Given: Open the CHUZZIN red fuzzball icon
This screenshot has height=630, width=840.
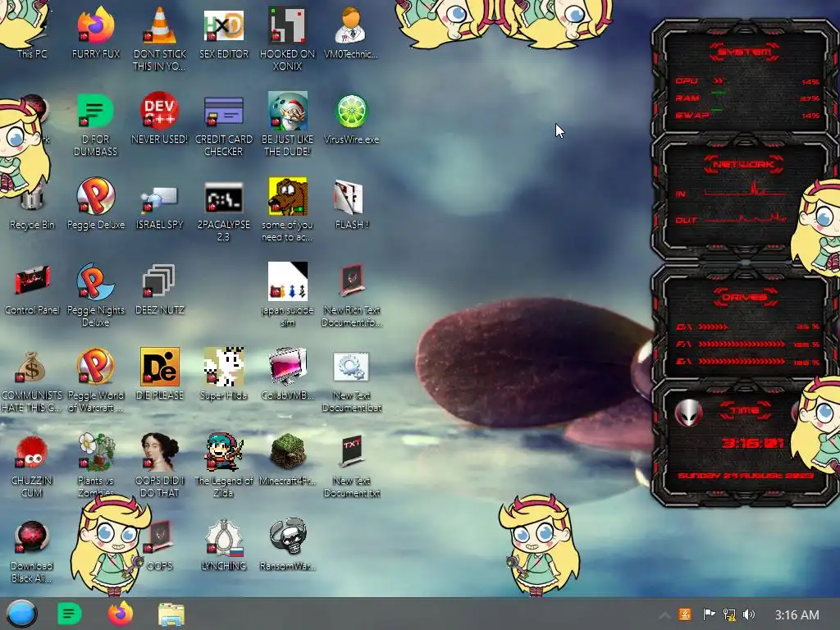Looking at the screenshot, I should coord(31,452).
